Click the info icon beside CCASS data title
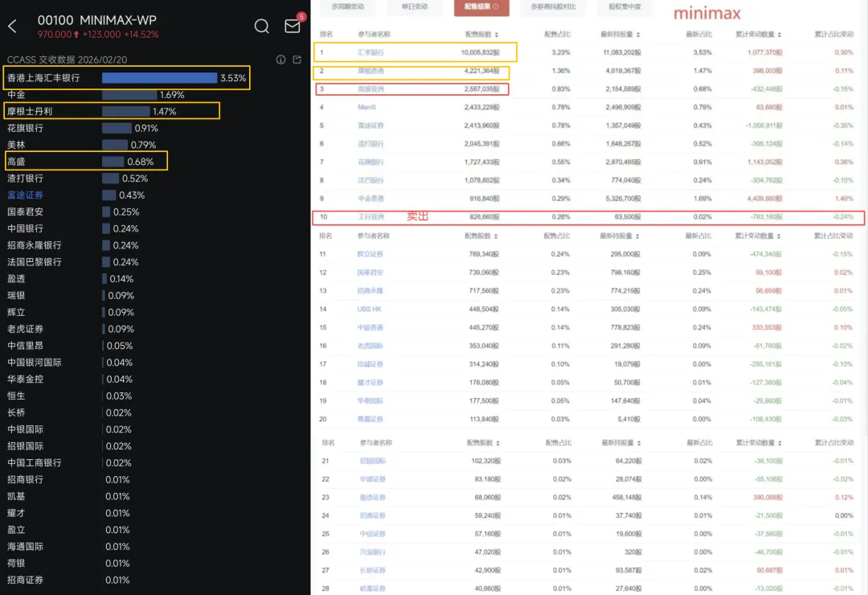Viewport: 868px width, 595px height. click(x=280, y=59)
